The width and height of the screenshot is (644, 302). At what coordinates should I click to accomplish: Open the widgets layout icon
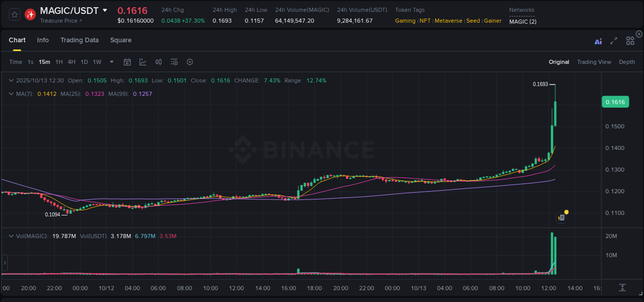click(630, 41)
